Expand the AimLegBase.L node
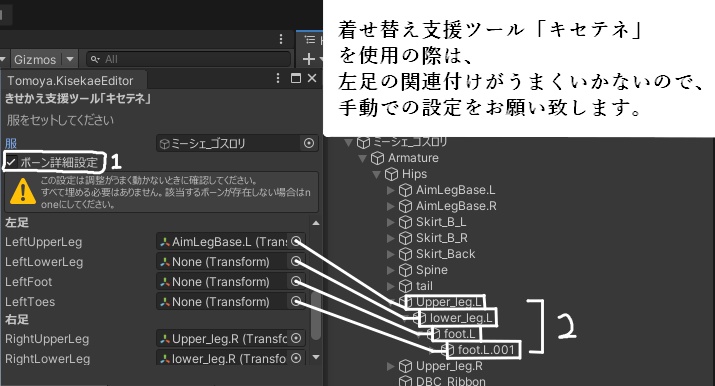This screenshot has height=386, width=715. coord(390,190)
